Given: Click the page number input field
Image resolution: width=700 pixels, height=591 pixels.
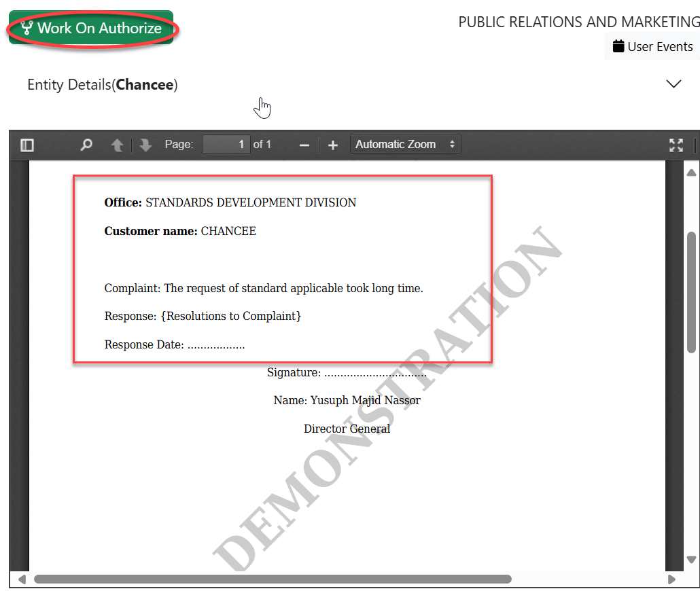Looking at the screenshot, I should coord(226,144).
